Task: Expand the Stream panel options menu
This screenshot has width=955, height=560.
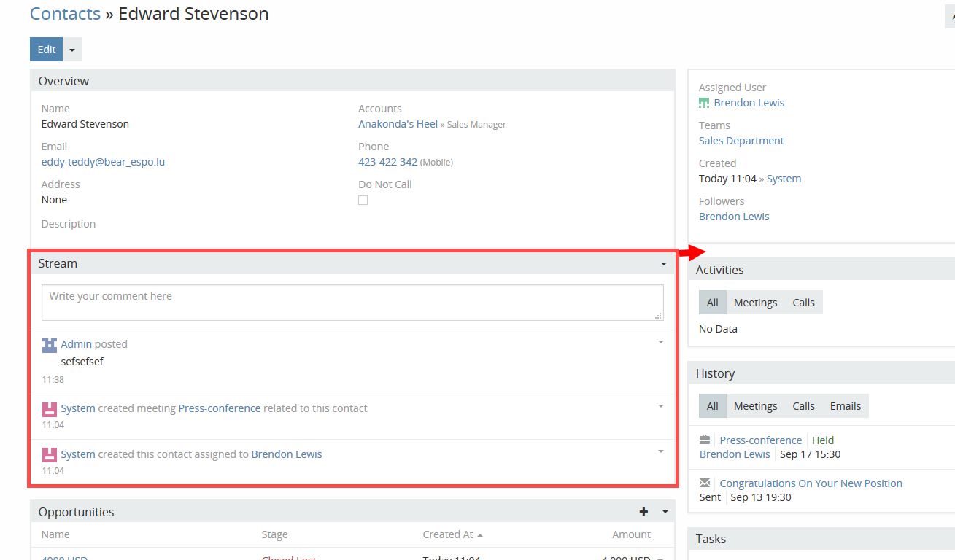Action: pyautogui.click(x=663, y=263)
